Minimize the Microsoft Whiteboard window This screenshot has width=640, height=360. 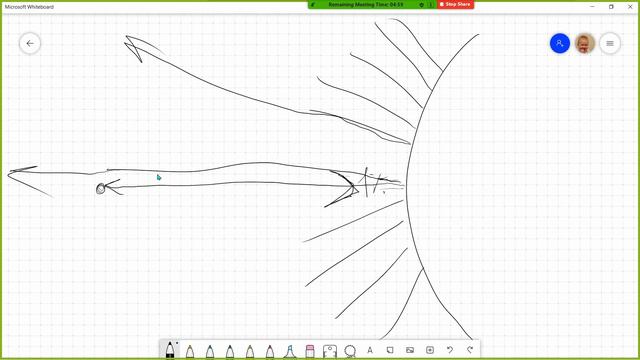[592, 7]
